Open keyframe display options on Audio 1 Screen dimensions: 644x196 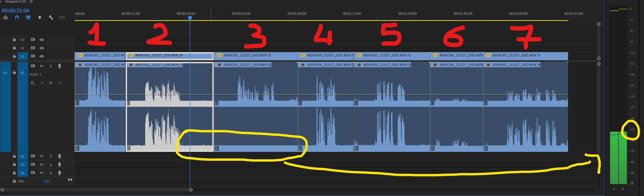coord(33,83)
